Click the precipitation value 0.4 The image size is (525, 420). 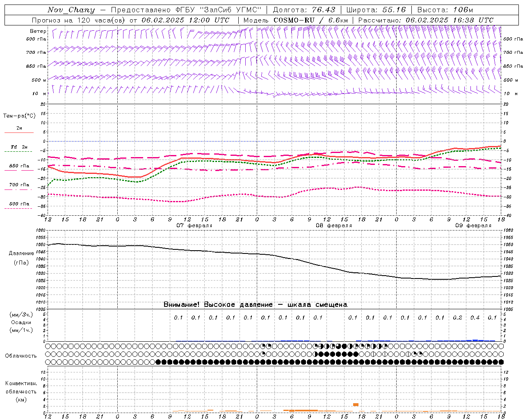click(x=475, y=318)
